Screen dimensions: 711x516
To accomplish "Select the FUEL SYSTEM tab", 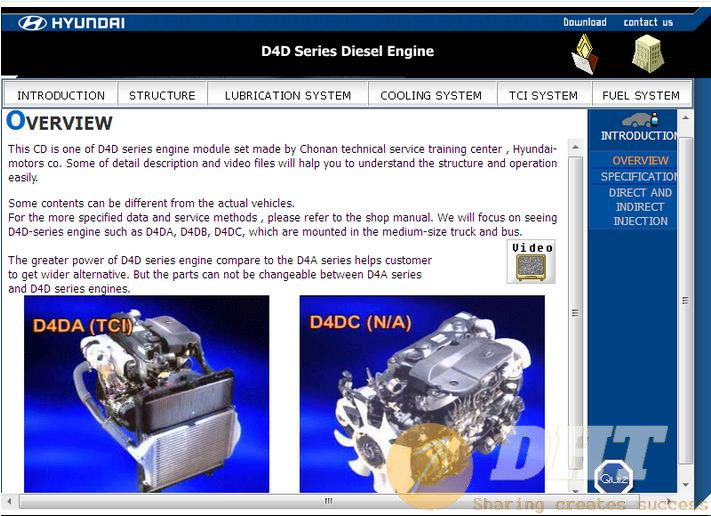I will (x=641, y=95).
